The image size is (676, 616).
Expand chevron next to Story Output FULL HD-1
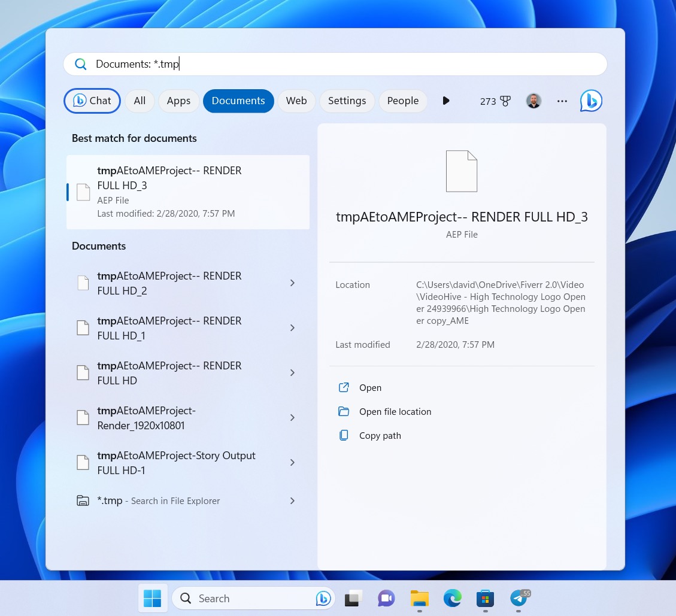point(292,462)
